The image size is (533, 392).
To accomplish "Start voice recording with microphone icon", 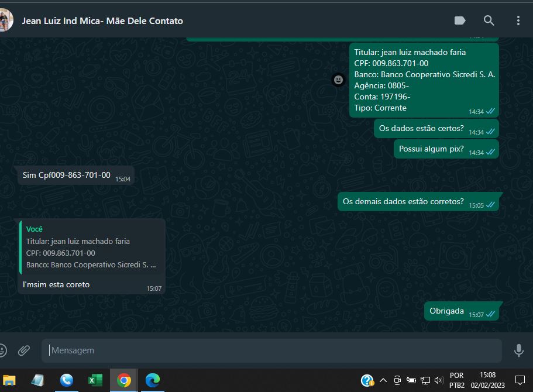I will coord(518,350).
